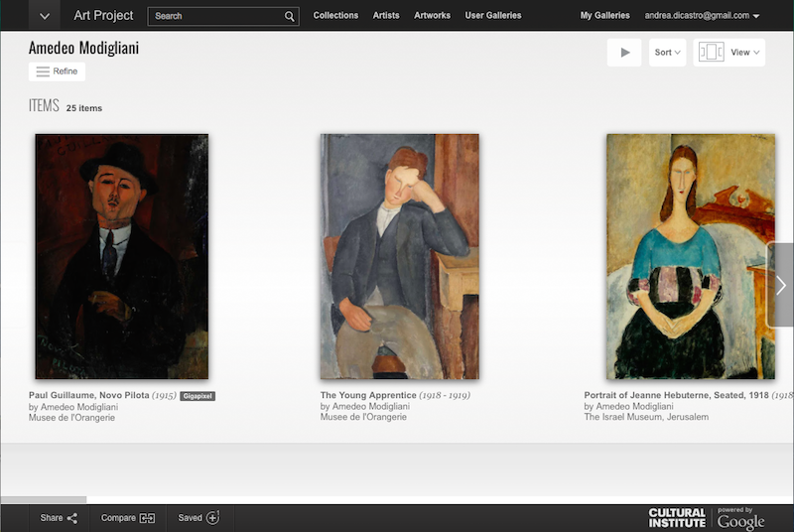
Task: Expand the andrea.dicastro@gmail.com account dropdown
Action: click(702, 15)
